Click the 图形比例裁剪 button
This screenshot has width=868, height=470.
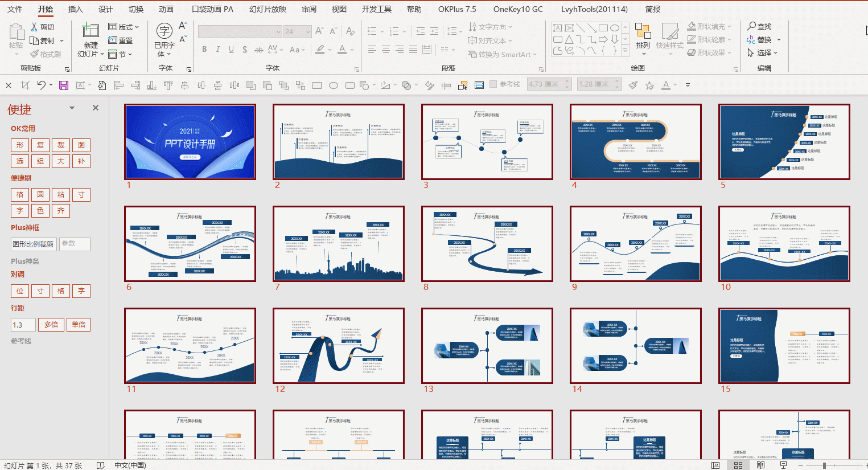(x=34, y=244)
